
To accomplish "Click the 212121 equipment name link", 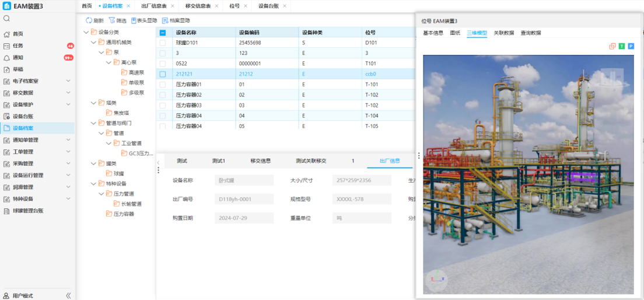I will pos(184,74).
